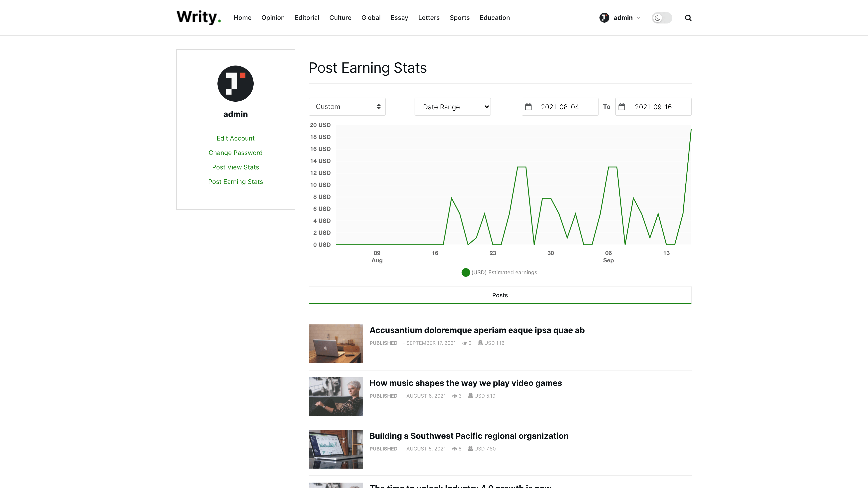868x488 pixels.
Task: Open the Date Range dropdown
Action: (x=453, y=107)
